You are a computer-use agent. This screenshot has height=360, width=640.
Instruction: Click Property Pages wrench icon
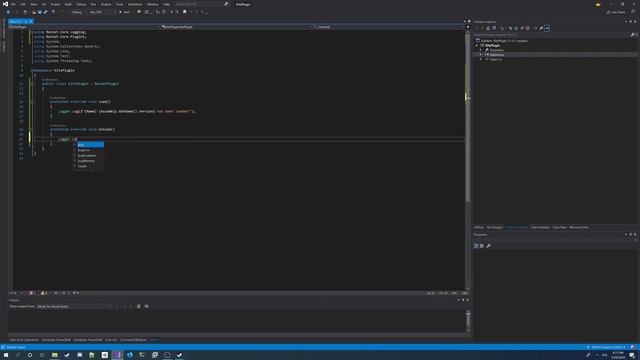489,246
